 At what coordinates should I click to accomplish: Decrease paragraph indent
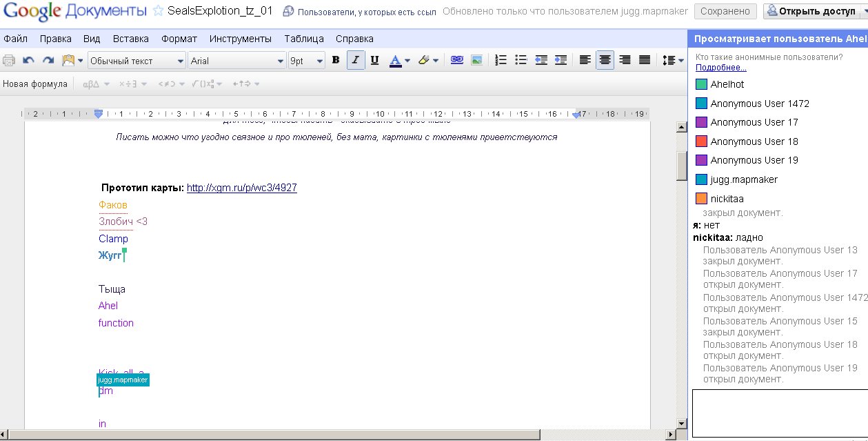point(541,61)
